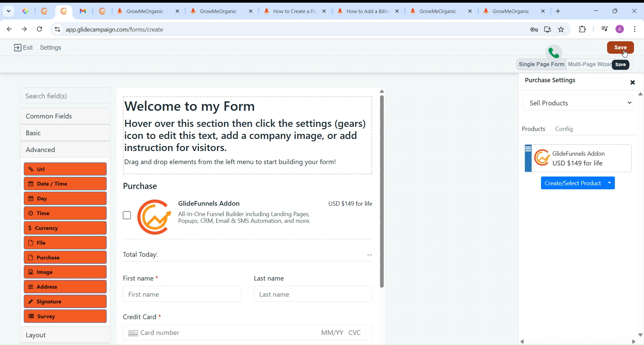Click the drag handle on the product card
Image resolution: width=644 pixels, height=345 pixels.
pyautogui.click(x=528, y=149)
